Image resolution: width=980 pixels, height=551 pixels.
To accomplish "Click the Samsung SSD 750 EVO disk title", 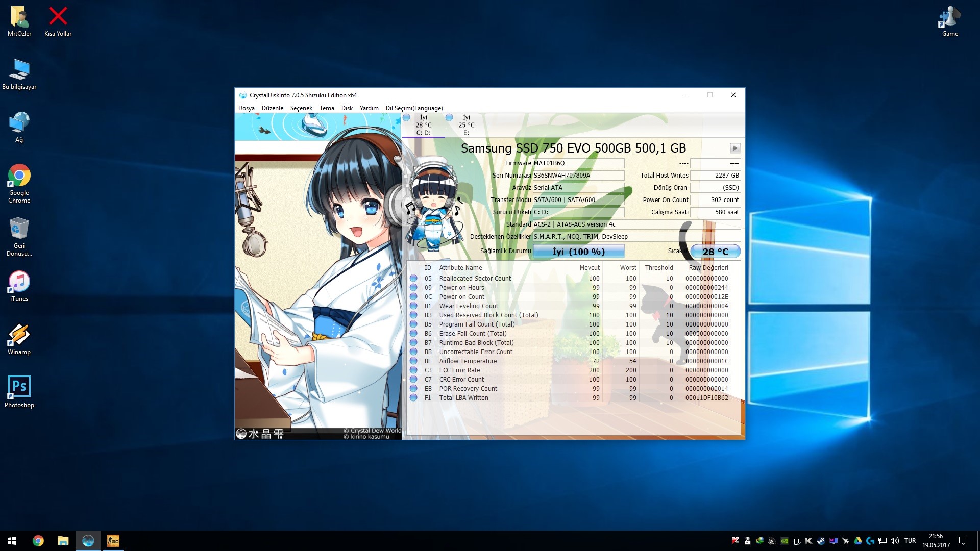I will pyautogui.click(x=573, y=148).
